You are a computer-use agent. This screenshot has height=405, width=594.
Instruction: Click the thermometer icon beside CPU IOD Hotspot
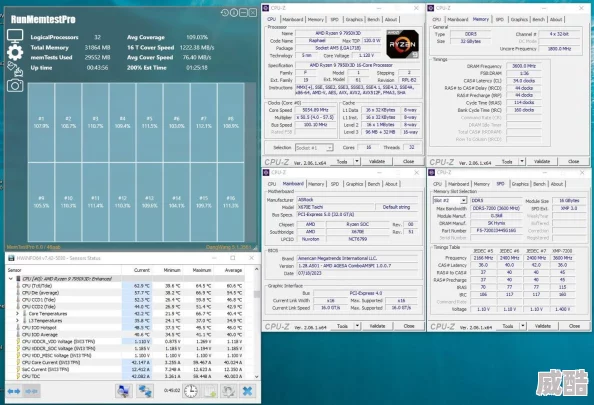(18, 328)
